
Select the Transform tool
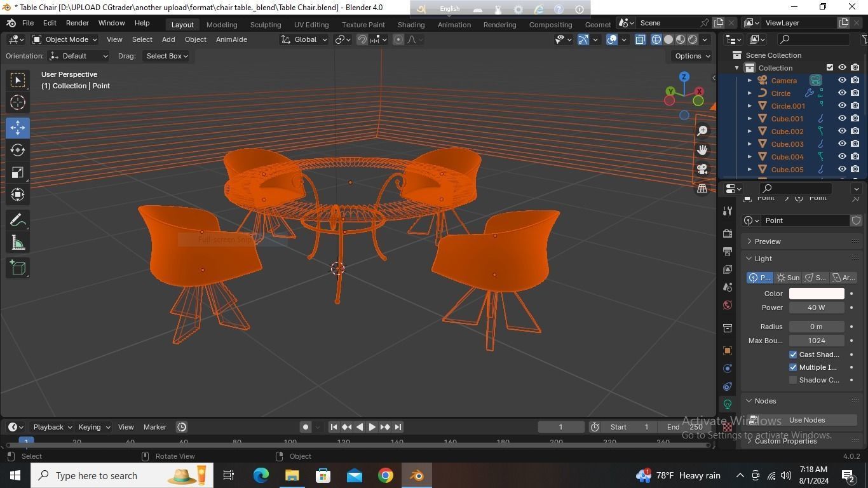[18, 195]
